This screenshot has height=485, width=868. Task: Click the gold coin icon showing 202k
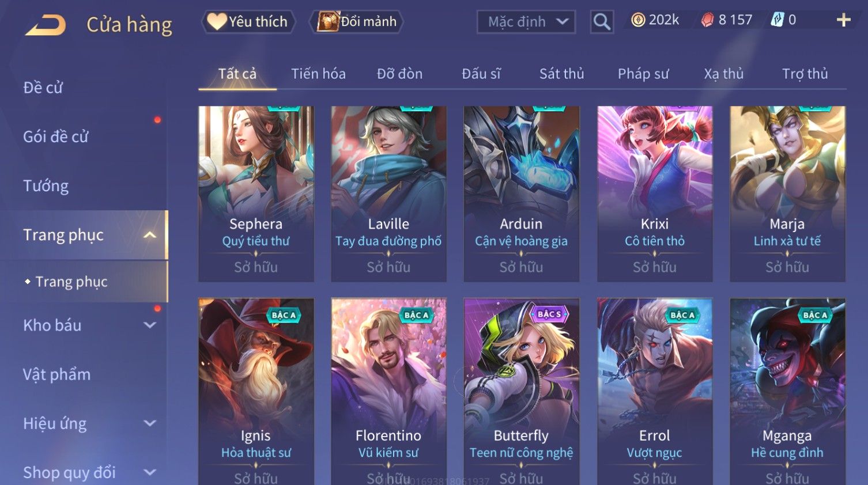pos(638,20)
